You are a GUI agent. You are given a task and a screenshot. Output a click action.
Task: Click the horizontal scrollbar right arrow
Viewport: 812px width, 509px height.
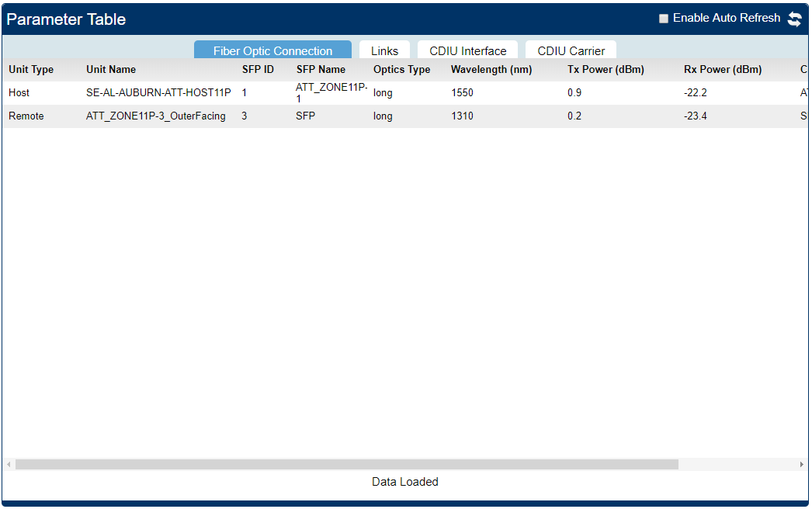pos(802,465)
